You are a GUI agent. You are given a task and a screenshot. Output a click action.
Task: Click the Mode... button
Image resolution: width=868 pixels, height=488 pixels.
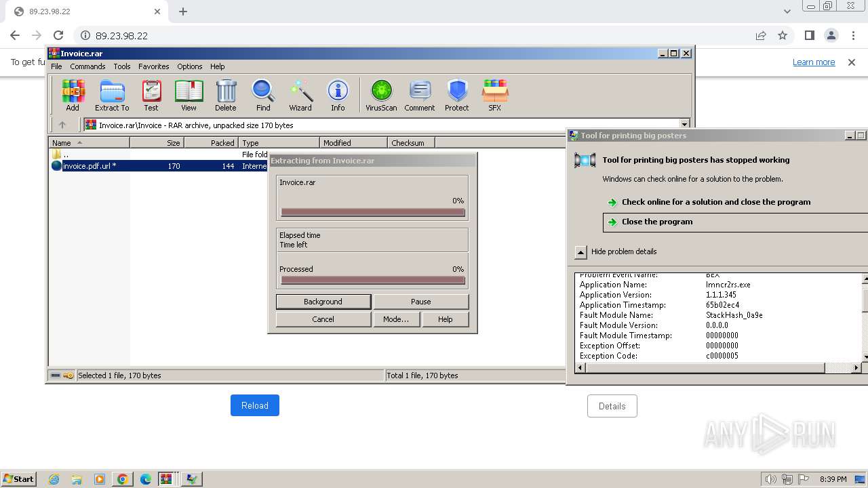[x=396, y=319]
